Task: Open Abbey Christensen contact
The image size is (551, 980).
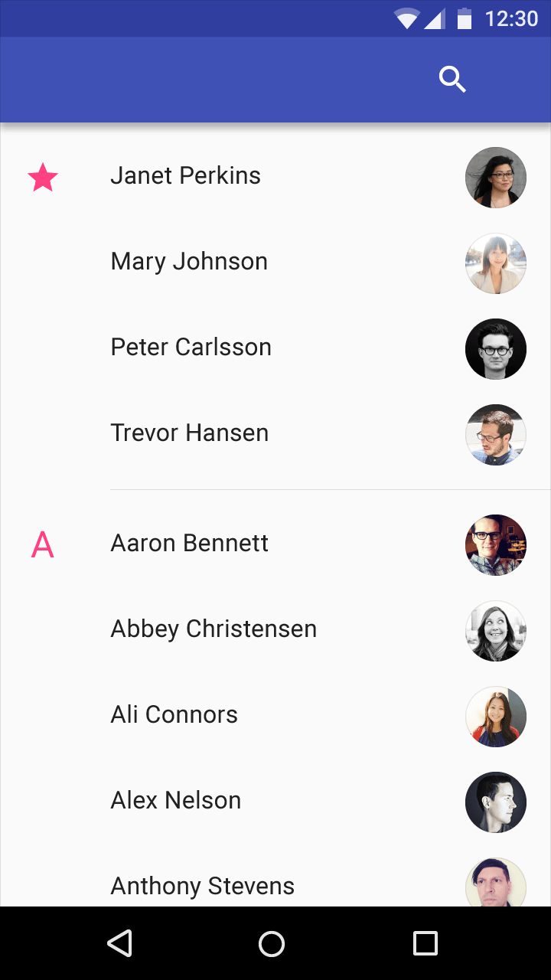Action: click(275, 631)
